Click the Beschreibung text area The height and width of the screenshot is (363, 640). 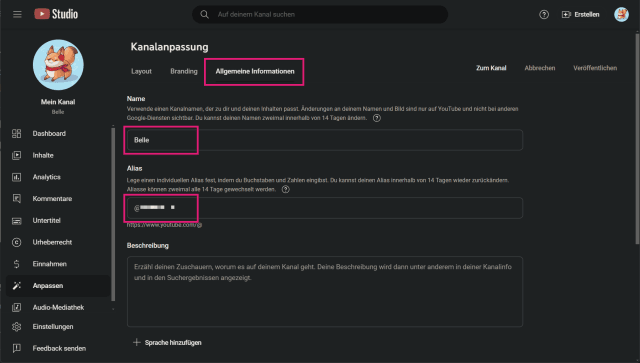click(x=325, y=292)
